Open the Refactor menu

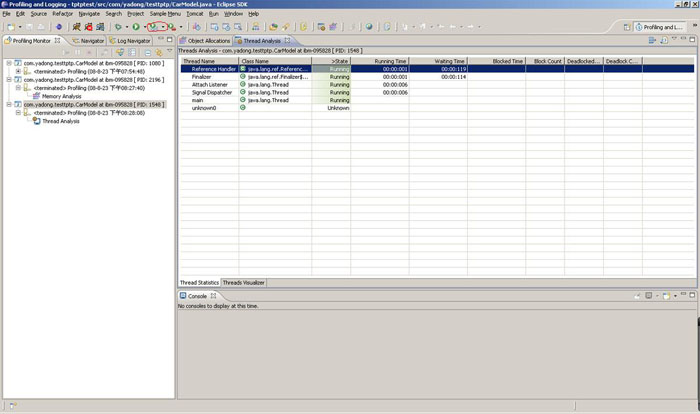[x=62, y=14]
